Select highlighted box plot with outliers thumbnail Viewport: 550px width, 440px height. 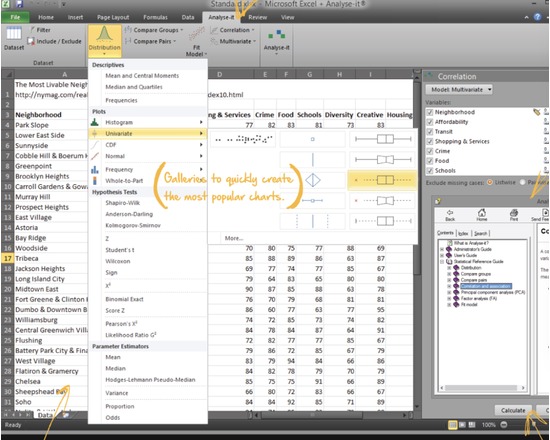[x=382, y=180]
